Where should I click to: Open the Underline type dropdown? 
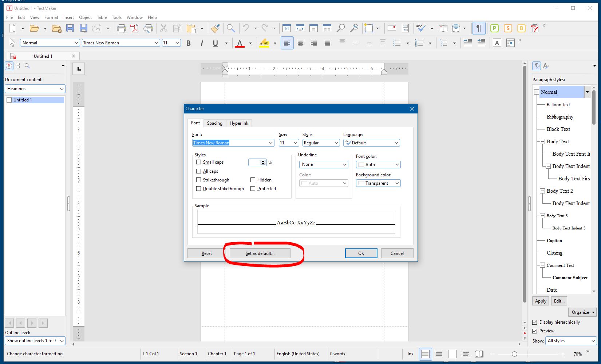324,165
